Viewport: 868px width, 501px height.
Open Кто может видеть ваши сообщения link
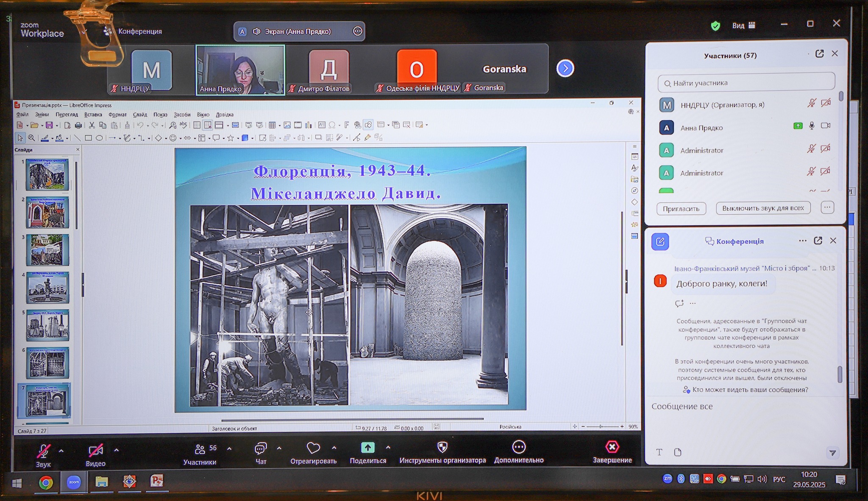pos(746,389)
